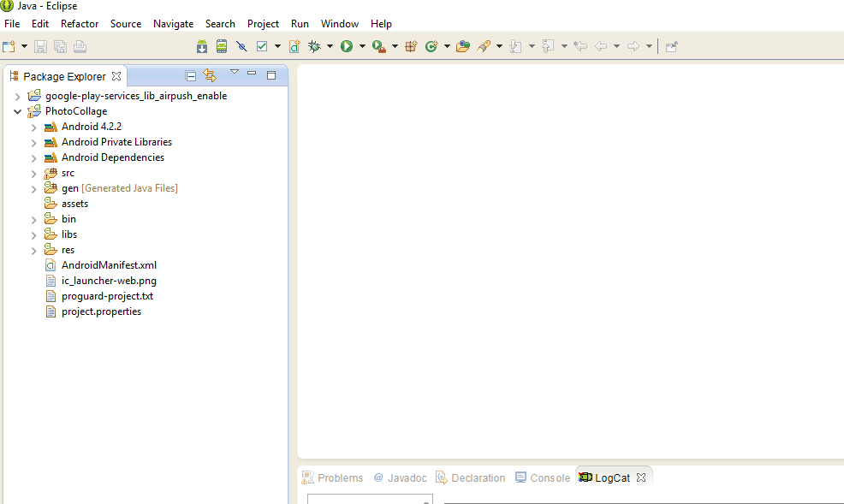Close the Package Explorer tab
This screenshot has height=504, width=844.
(x=116, y=76)
